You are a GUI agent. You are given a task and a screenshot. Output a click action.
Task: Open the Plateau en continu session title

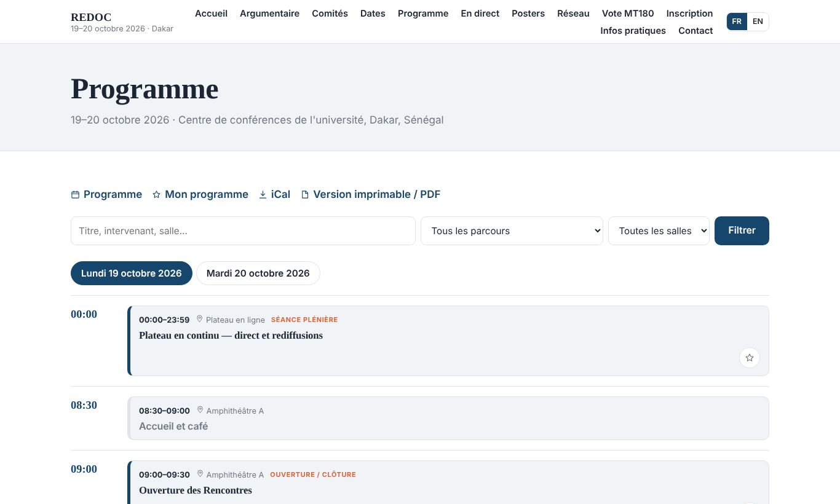(231, 336)
